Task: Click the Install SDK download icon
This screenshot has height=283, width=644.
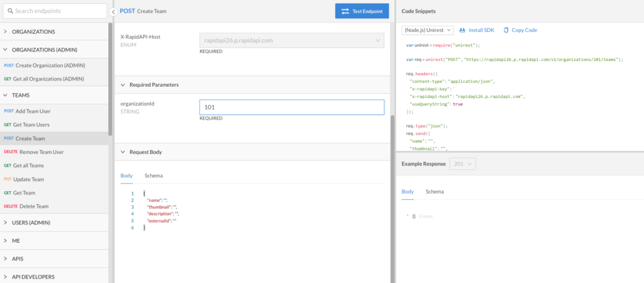Action: [462, 30]
